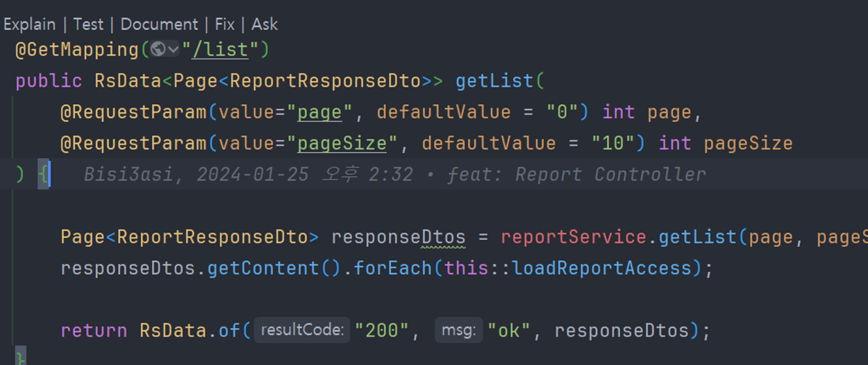
Task: Click the msg: parameter hint
Action: pyautogui.click(x=458, y=330)
